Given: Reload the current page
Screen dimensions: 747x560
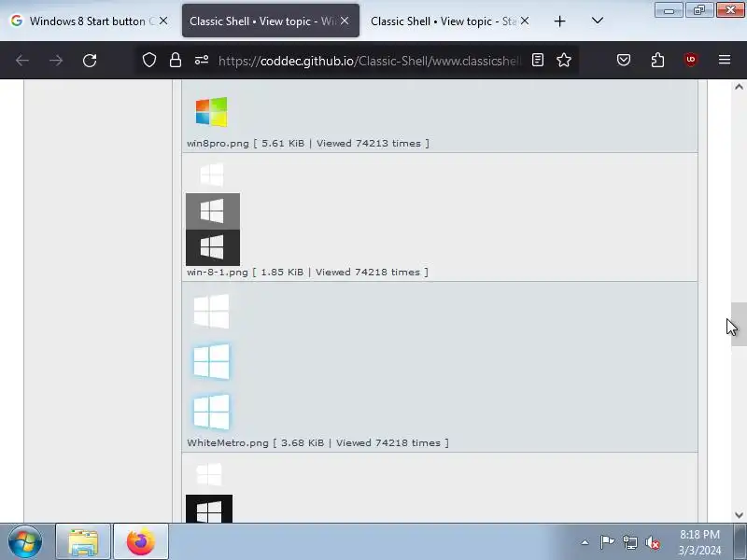Looking at the screenshot, I should pyautogui.click(x=90, y=61).
